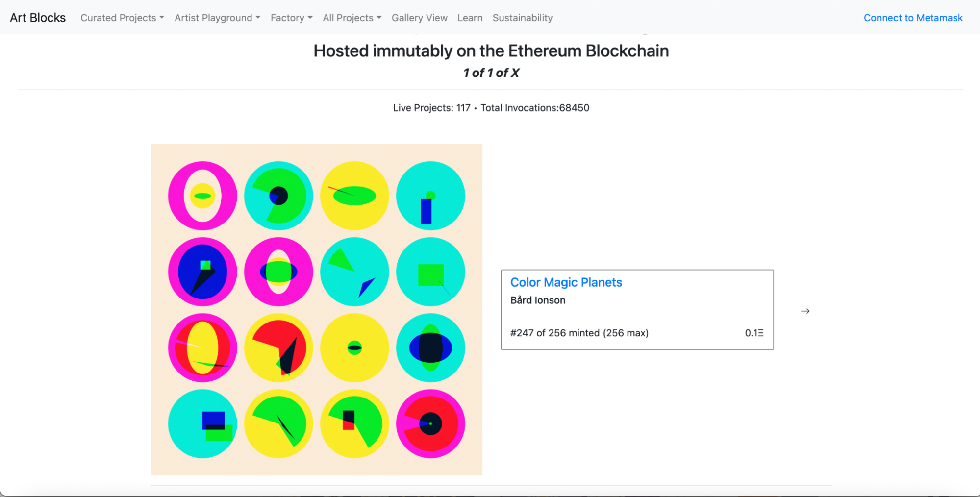Click the Color Magic Planets artwork image
Screen dimensions: 980x497
pyautogui.click(x=317, y=310)
